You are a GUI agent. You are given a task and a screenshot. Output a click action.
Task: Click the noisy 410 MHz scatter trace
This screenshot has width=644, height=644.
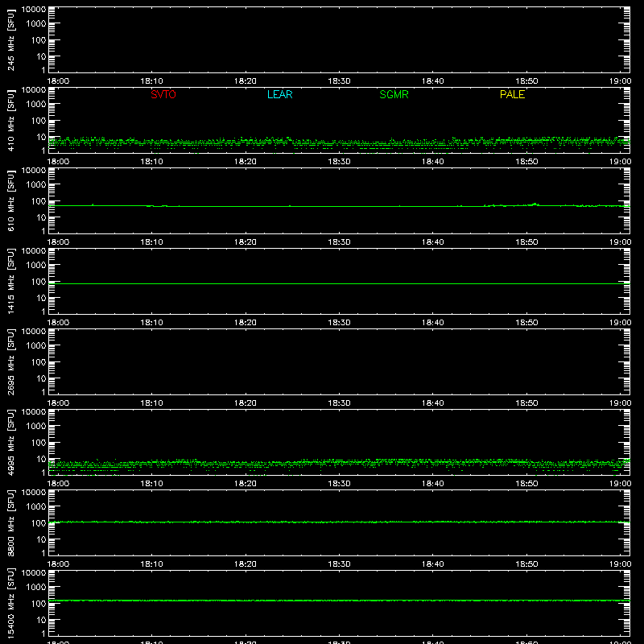tap(339, 143)
